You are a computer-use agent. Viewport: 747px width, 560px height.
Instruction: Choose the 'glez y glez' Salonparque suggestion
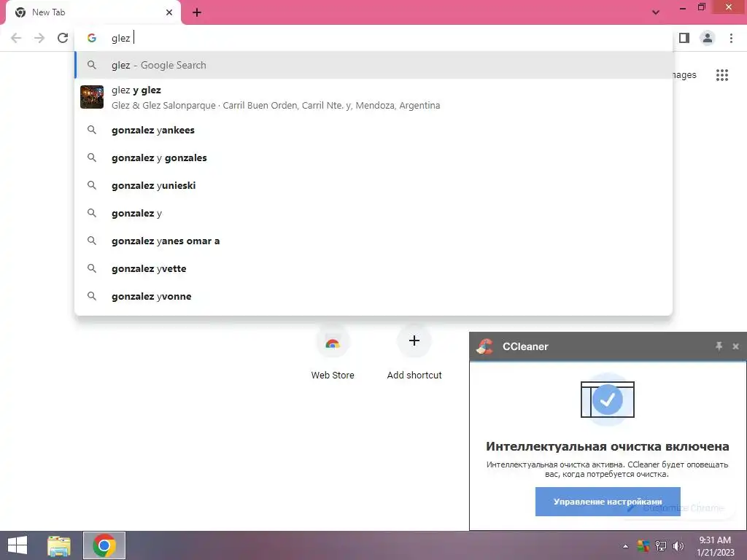[373, 97]
